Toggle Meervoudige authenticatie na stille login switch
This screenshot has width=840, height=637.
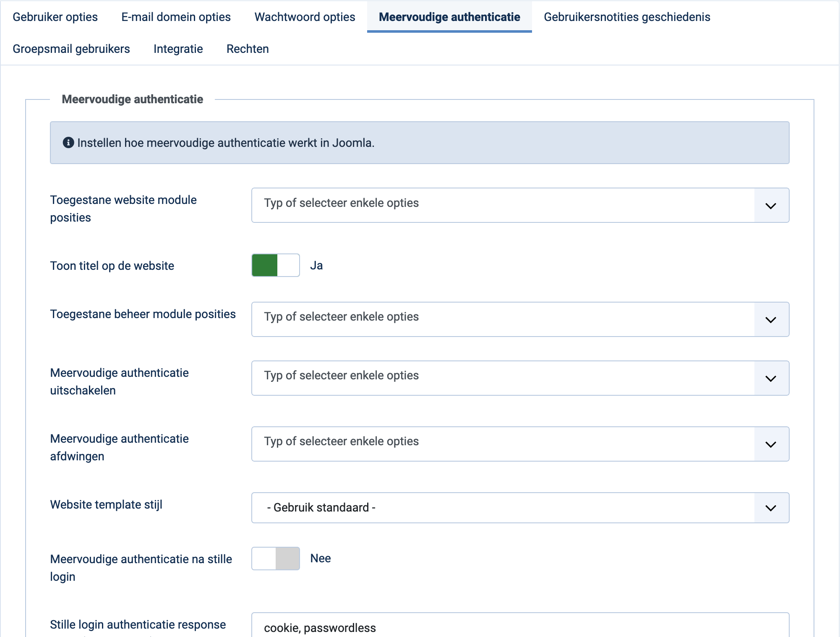(276, 559)
